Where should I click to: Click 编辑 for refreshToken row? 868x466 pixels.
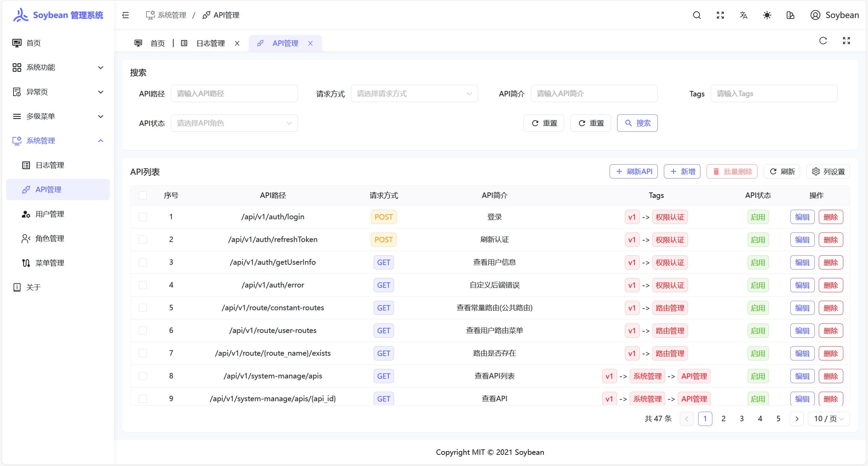click(802, 240)
